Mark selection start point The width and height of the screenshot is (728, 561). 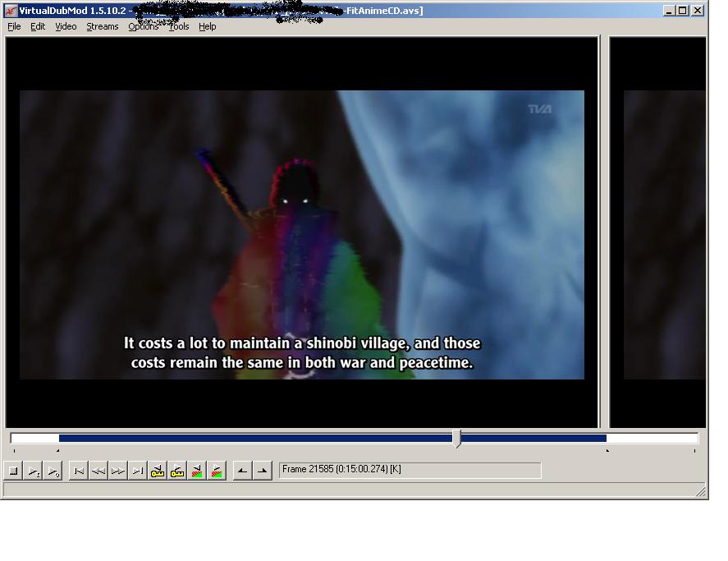click(x=242, y=471)
